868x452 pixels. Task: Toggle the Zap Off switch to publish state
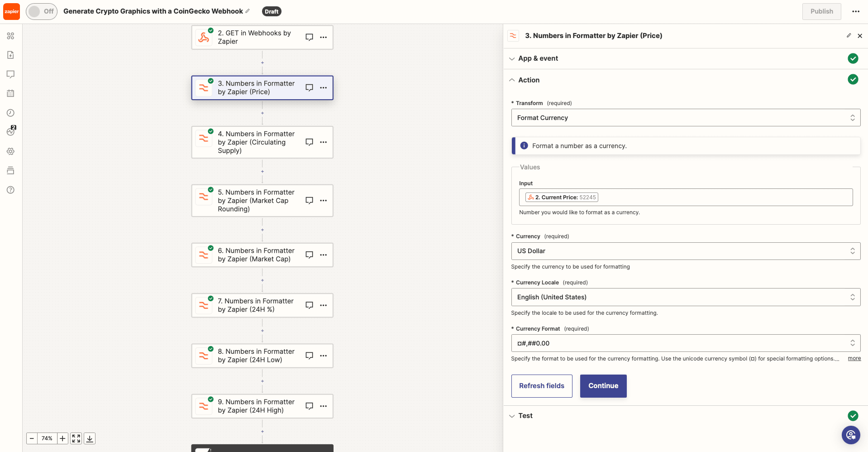pyautogui.click(x=42, y=11)
